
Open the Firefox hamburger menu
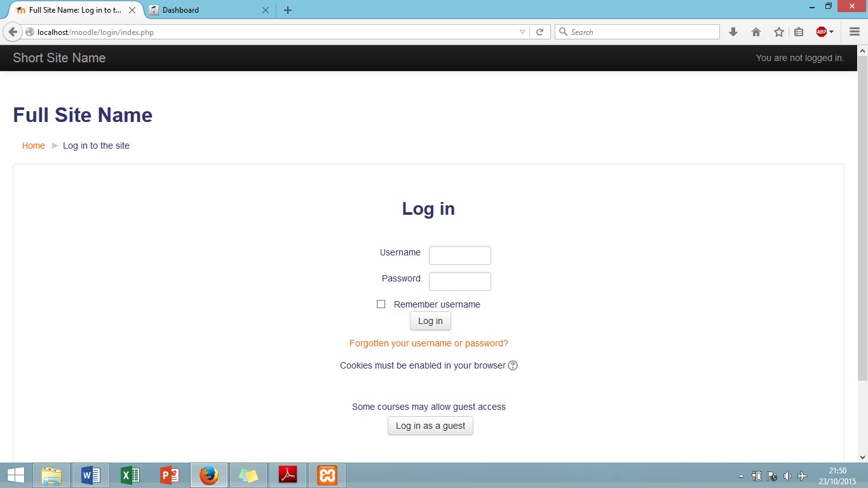(x=854, y=32)
